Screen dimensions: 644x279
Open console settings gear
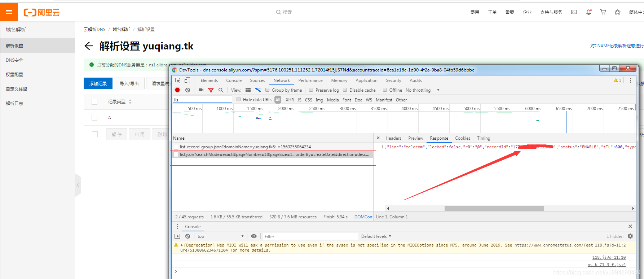(630, 236)
